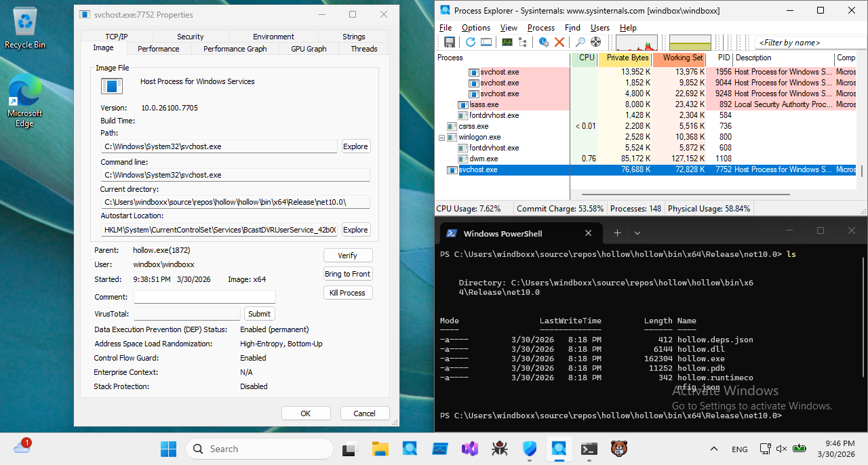
Task: Switch to the TCP/IP tab
Action: click(117, 37)
